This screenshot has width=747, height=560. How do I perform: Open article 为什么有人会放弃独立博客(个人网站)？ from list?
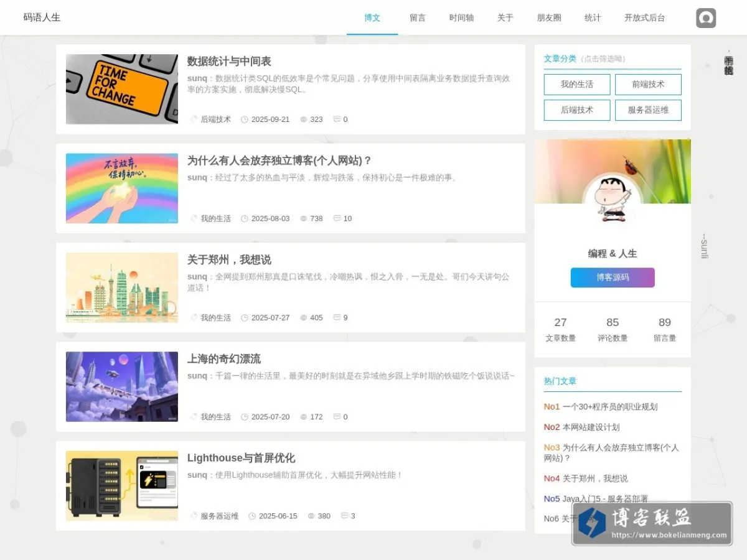279,161
